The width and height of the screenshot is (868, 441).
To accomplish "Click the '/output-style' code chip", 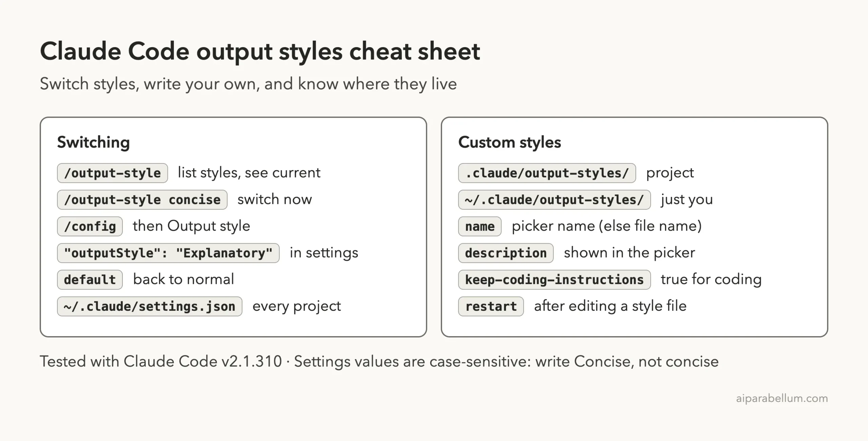I will click(x=113, y=173).
